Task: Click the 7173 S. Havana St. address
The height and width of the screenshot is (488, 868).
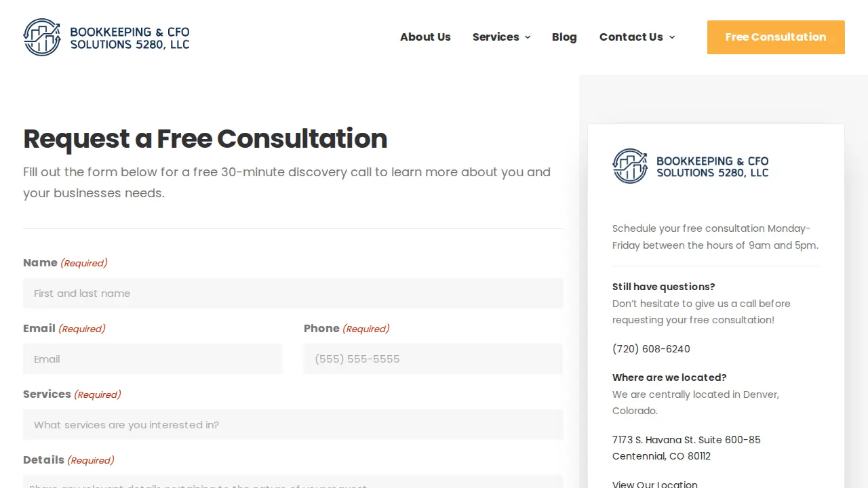Action: pyautogui.click(x=686, y=448)
